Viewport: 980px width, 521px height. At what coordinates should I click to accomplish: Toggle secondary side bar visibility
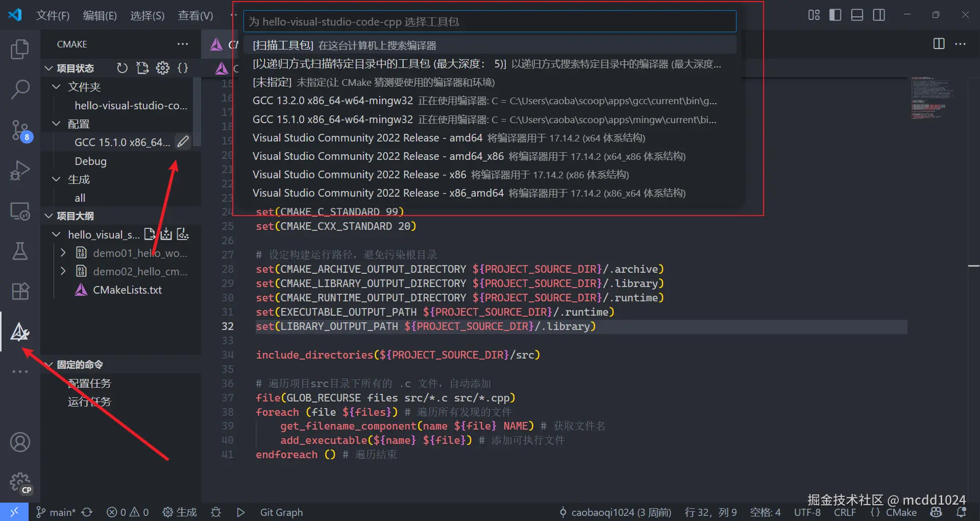tap(879, 15)
